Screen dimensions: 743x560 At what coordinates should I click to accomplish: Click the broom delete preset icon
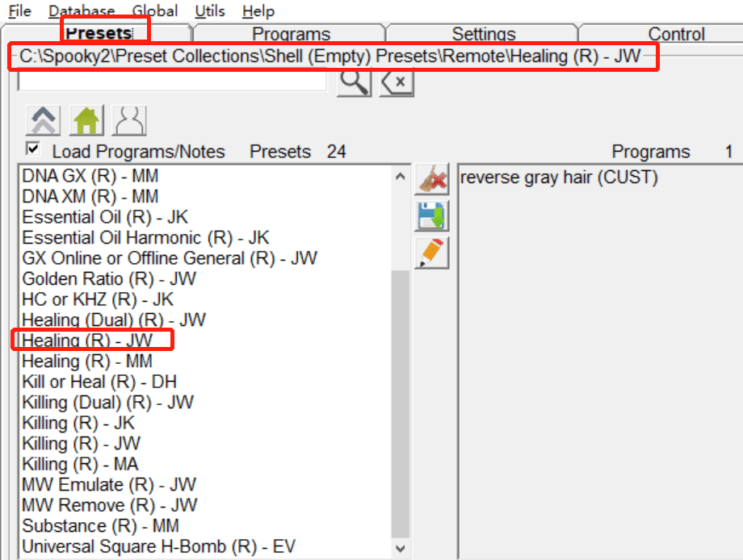[432, 179]
